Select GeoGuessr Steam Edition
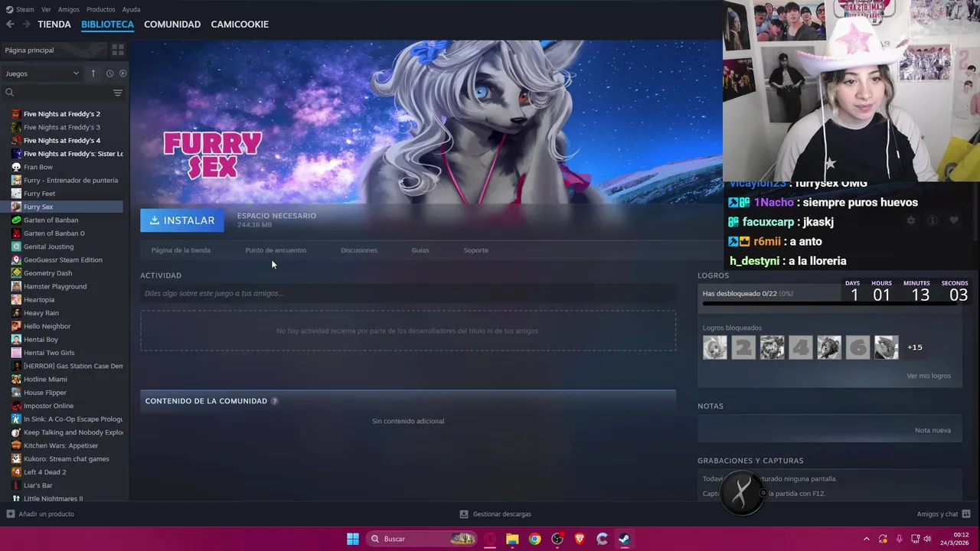 coord(63,260)
